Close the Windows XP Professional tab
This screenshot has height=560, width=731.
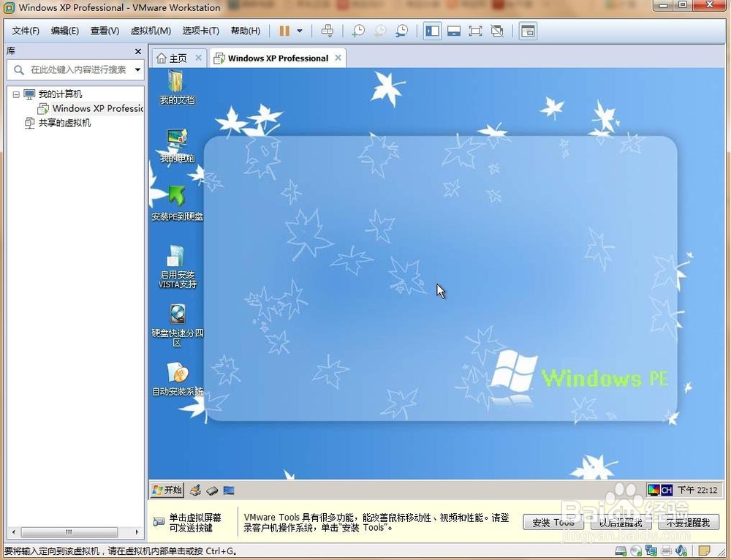(x=338, y=58)
